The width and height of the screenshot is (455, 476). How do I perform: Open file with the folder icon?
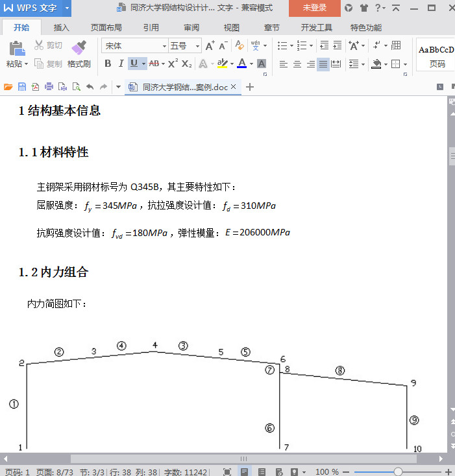(8, 87)
